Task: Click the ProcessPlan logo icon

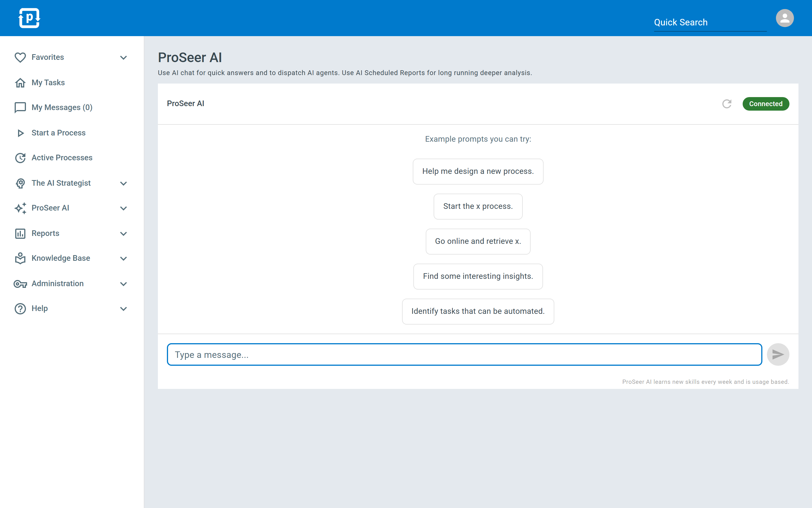Action: [x=29, y=18]
